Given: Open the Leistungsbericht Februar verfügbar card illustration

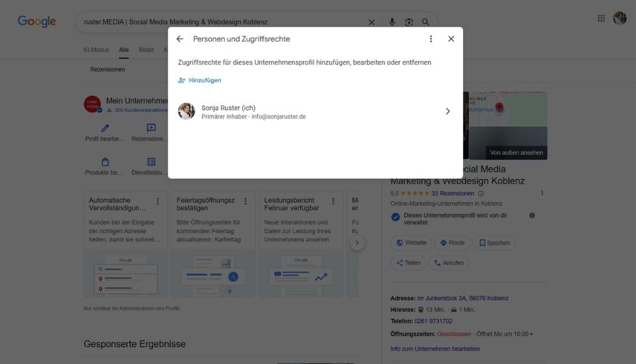Looking at the screenshot, I should [x=301, y=273].
